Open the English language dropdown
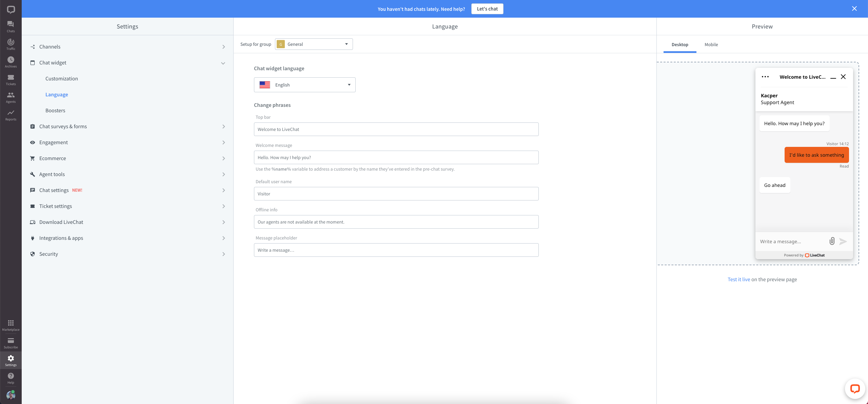Viewport: 868px width, 404px height. (x=304, y=85)
